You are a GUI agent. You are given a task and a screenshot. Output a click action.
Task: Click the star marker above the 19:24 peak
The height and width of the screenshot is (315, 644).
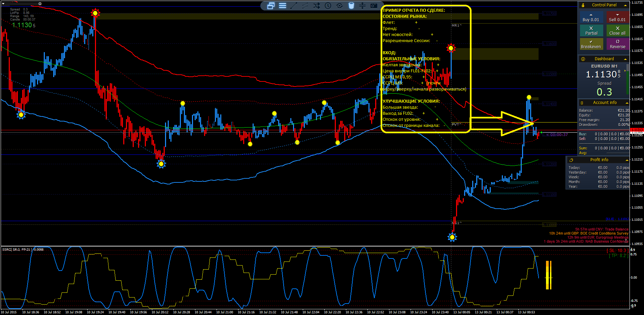(95, 13)
